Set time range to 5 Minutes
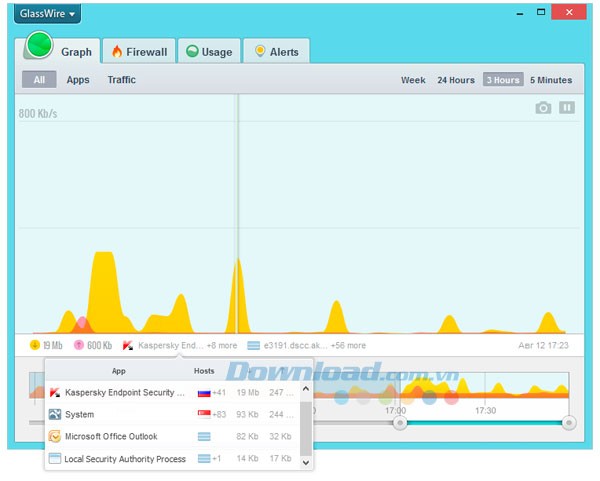600x481 pixels. click(551, 80)
